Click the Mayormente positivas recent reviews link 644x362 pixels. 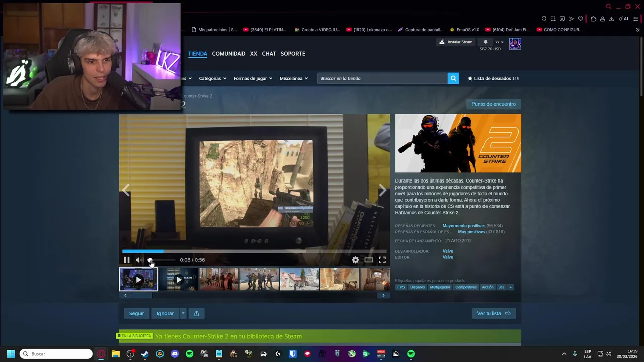pyautogui.click(x=463, y=226)
